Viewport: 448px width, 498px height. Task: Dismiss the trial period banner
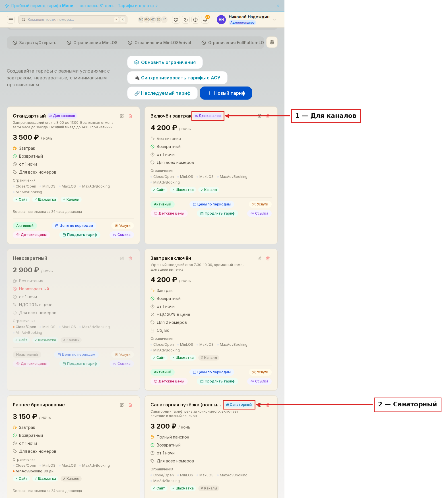coord(278,6)
